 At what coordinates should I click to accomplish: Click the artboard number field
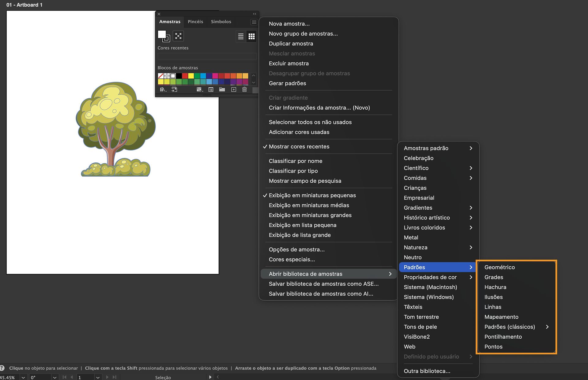pyautogui.click(x=85, y=378)
